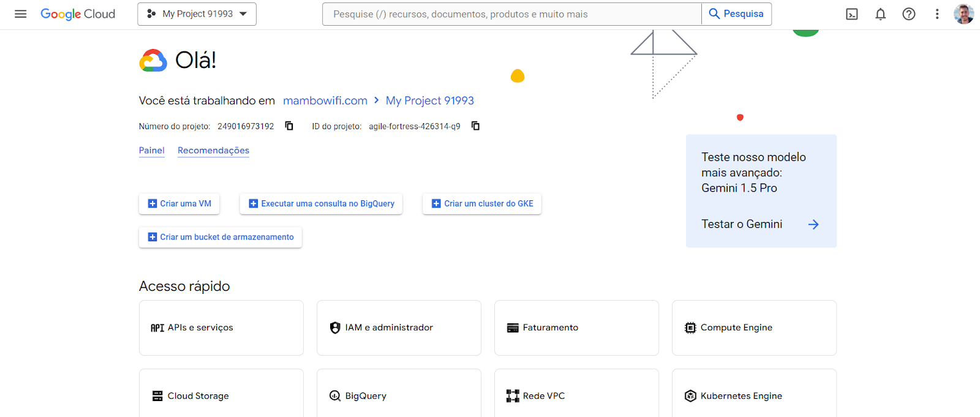This screenshot has height=417, width=980.
Task: Open the Rede VPC card
Action: [576, 393]
